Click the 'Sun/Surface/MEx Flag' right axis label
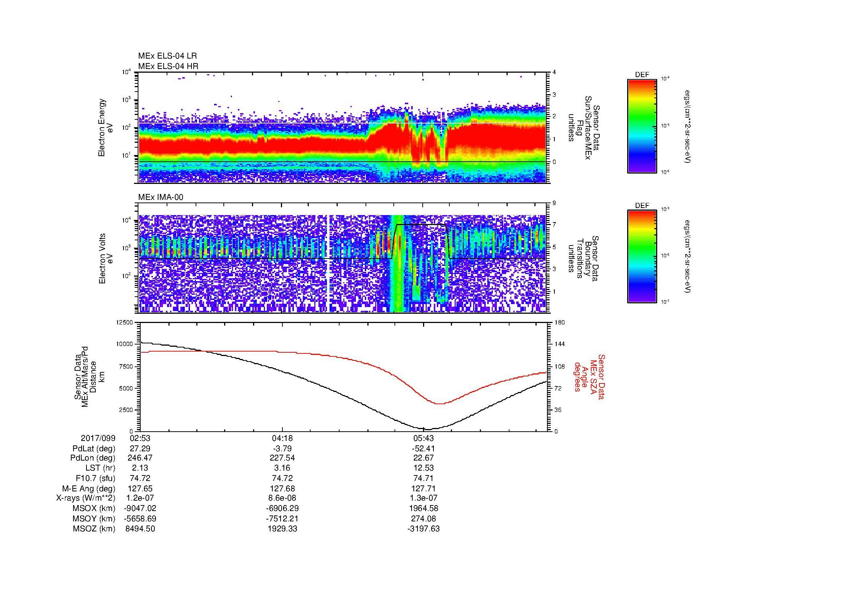 click(584, 128)
